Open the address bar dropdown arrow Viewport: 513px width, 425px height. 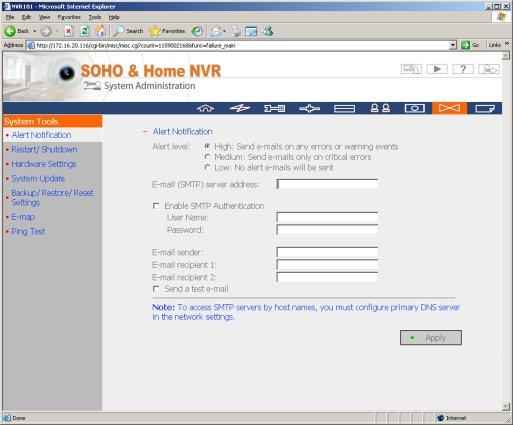(x=452, y=45)
